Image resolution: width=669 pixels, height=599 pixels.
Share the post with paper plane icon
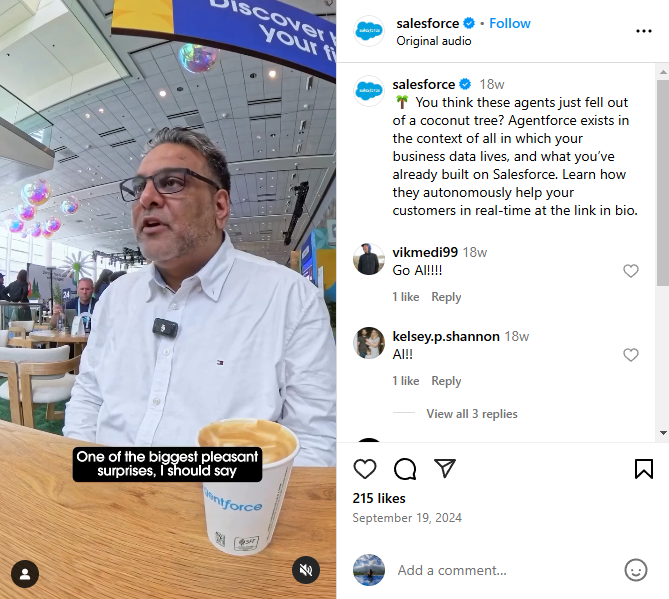click(x=445, y=468)
